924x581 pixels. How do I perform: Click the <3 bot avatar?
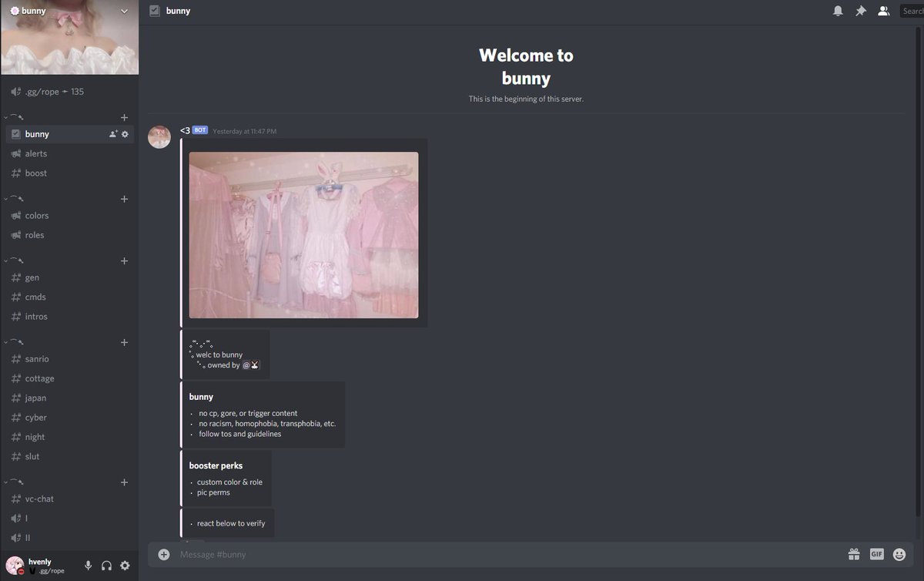coord(159,137)
